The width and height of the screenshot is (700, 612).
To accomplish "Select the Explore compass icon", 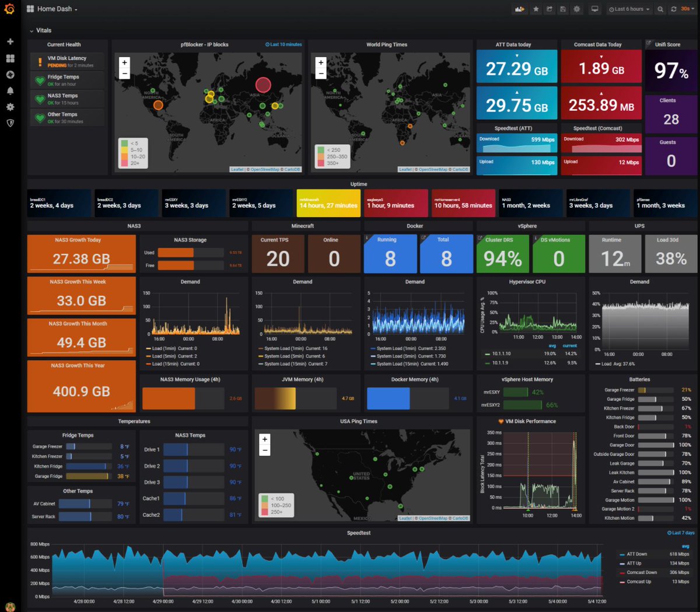I will [x=9, y=75].
